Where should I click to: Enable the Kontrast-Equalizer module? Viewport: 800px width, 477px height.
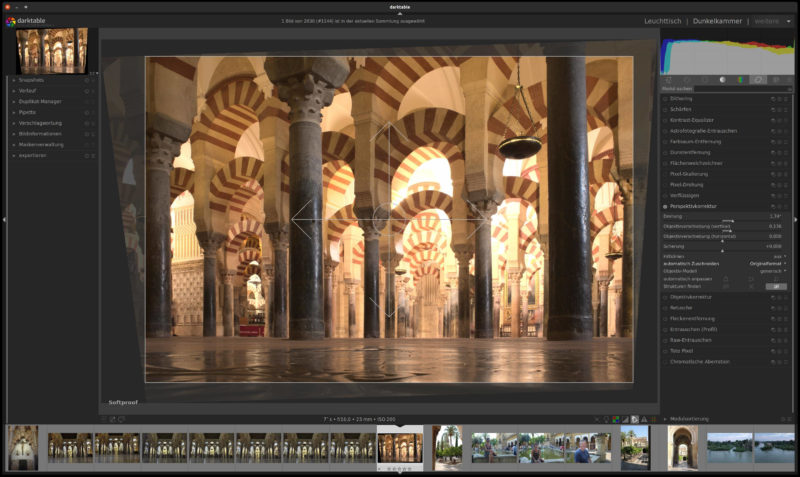coord(665,120)
